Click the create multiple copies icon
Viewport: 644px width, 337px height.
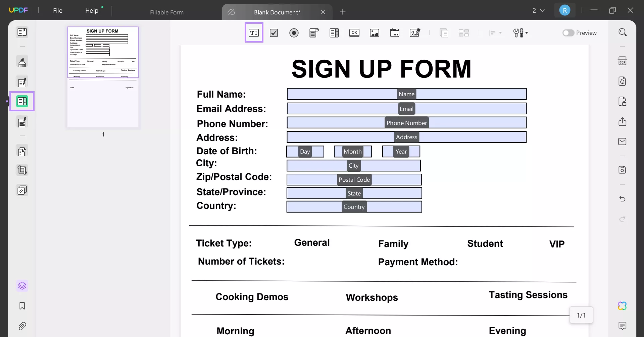point(464,33)
